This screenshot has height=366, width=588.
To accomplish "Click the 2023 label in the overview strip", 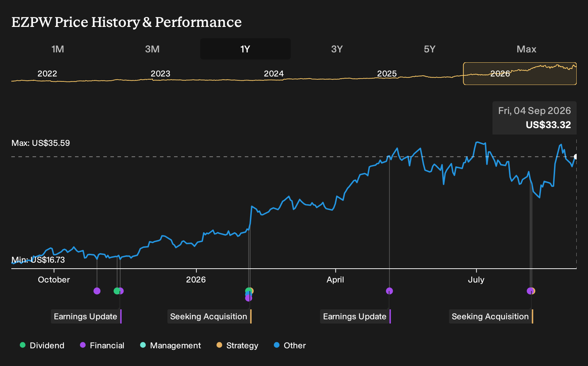I will [160, 74].
